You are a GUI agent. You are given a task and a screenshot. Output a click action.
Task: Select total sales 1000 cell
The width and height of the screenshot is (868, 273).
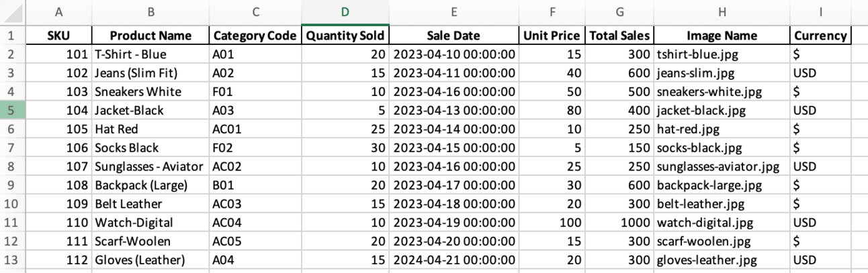(x=619, y=222)
